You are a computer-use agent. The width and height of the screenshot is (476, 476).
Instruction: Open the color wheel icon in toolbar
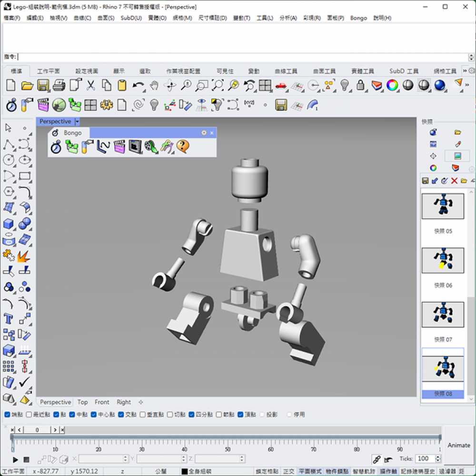pos(392,86)
